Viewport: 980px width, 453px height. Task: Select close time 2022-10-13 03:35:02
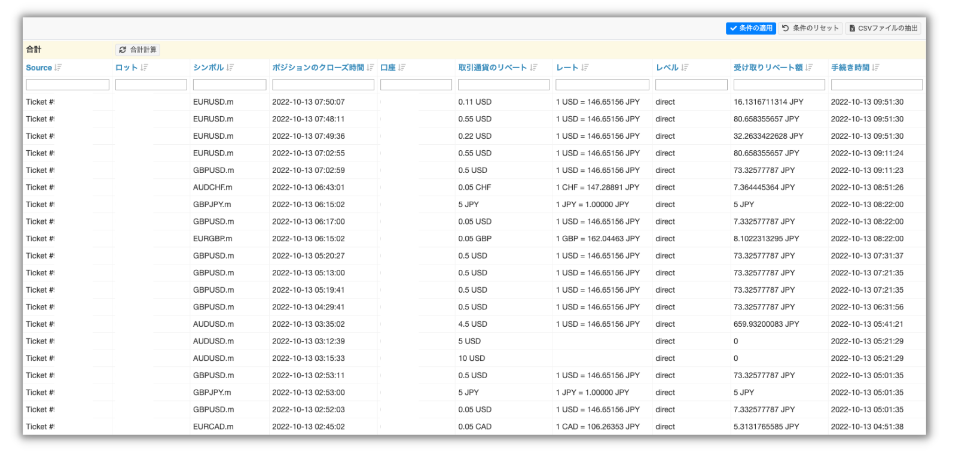pos(309,324)
